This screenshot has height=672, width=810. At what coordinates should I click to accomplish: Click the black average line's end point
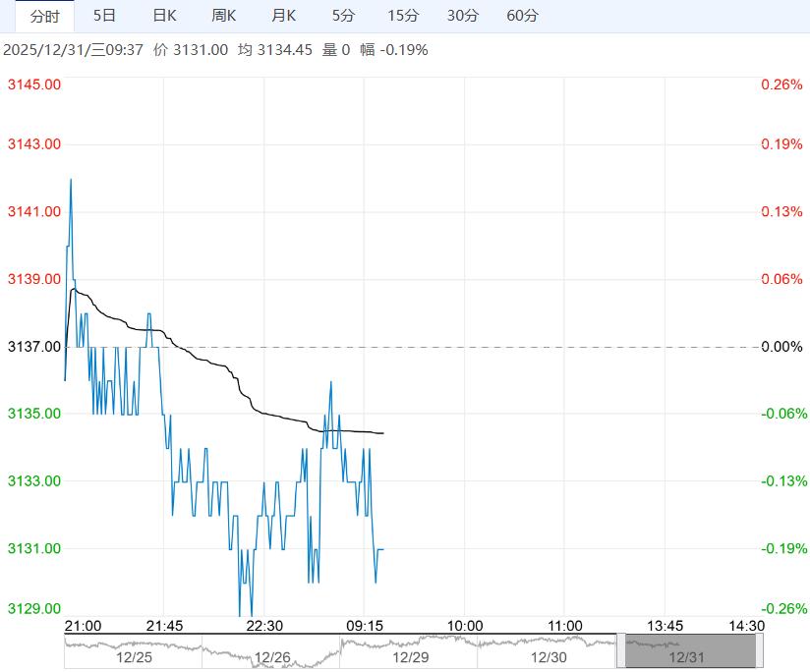(383, 433)
